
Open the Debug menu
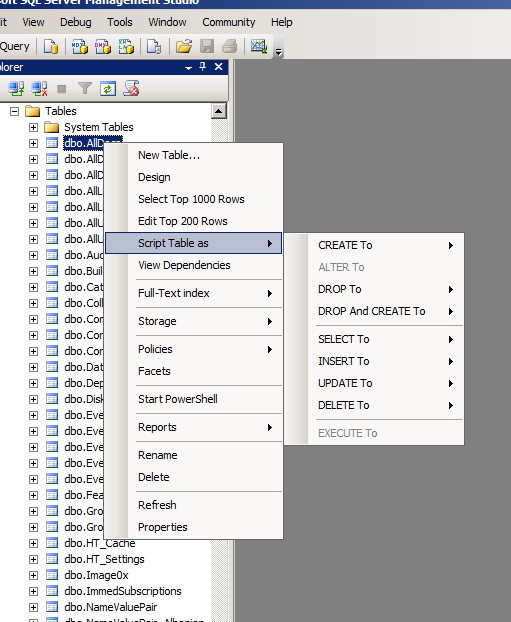pos(76,22)
